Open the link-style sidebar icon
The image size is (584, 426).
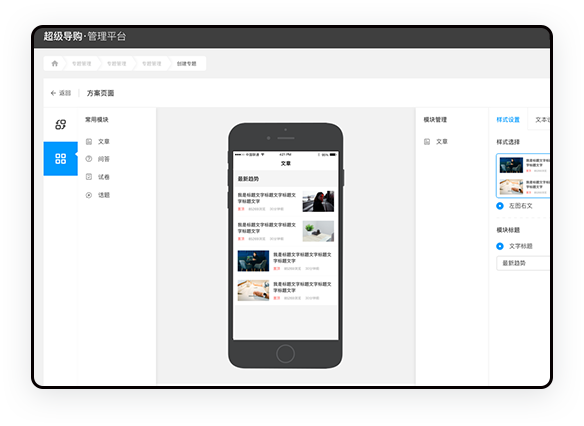pos(61,124)
